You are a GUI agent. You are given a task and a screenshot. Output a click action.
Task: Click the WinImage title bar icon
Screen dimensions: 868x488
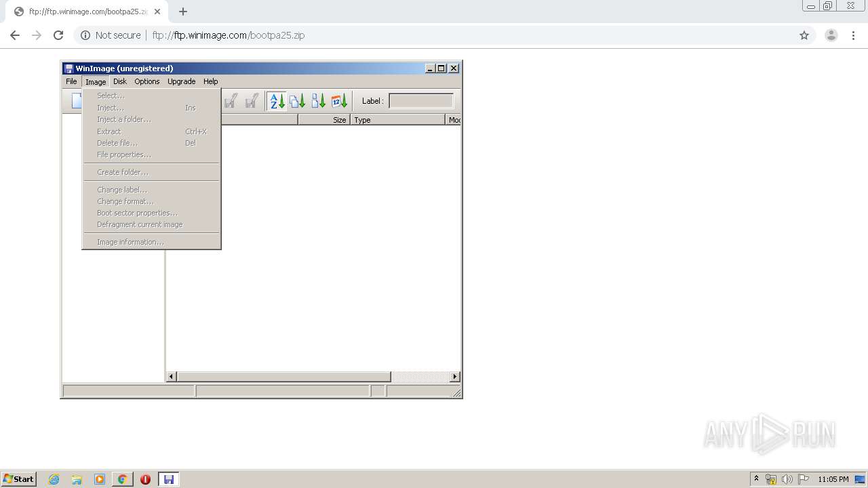point(68,68)
